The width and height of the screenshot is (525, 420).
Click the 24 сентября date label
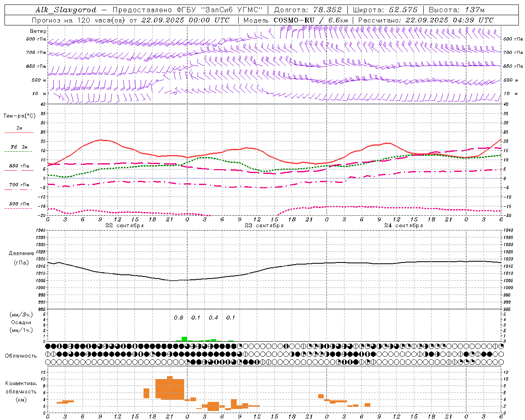[403, 226]
